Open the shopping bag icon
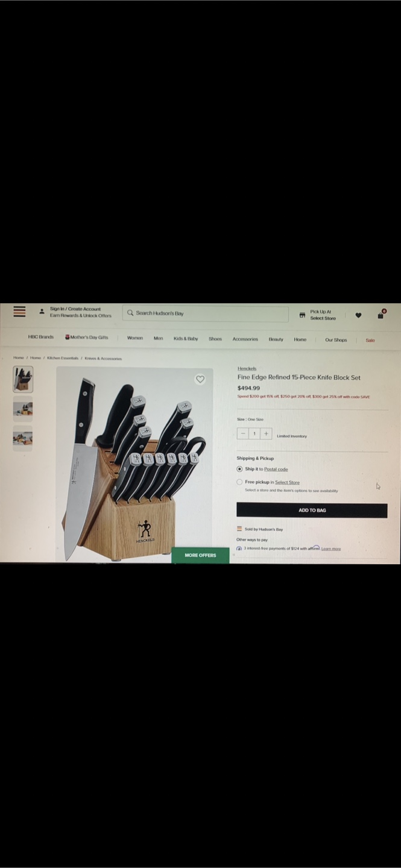Viewport: 401px width, 868px height. [381, 314]
